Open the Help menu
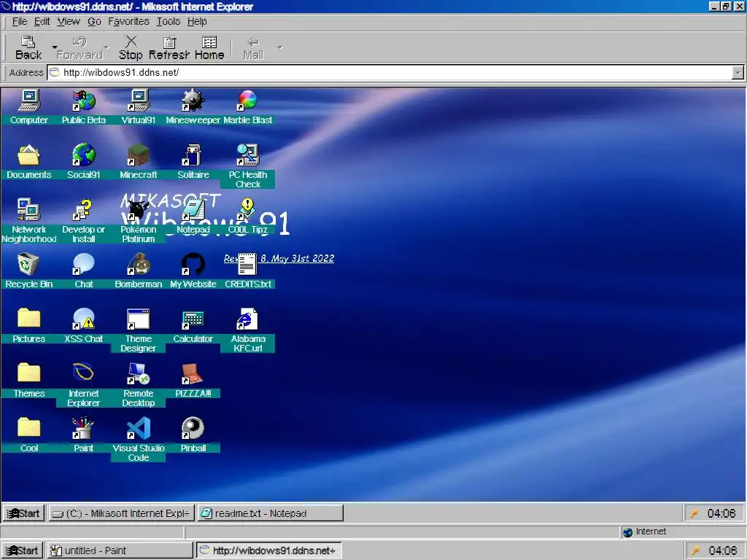 coord(197,21)
